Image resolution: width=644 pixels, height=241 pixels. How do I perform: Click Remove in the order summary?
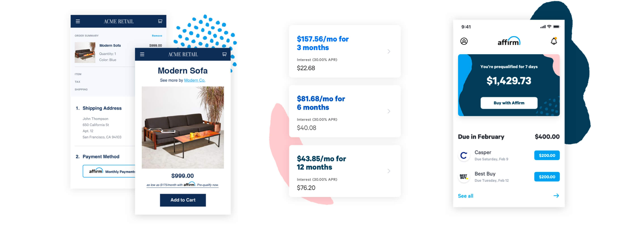pyautogui.click(x=157, y=36)
